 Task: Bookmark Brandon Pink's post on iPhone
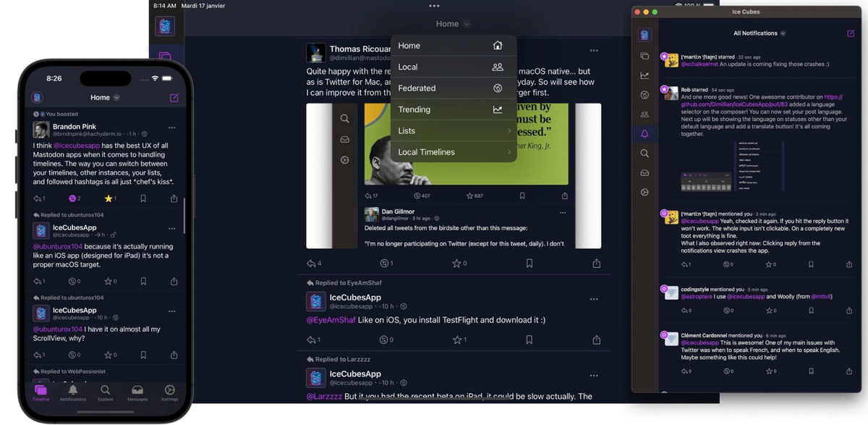point(143,198)
